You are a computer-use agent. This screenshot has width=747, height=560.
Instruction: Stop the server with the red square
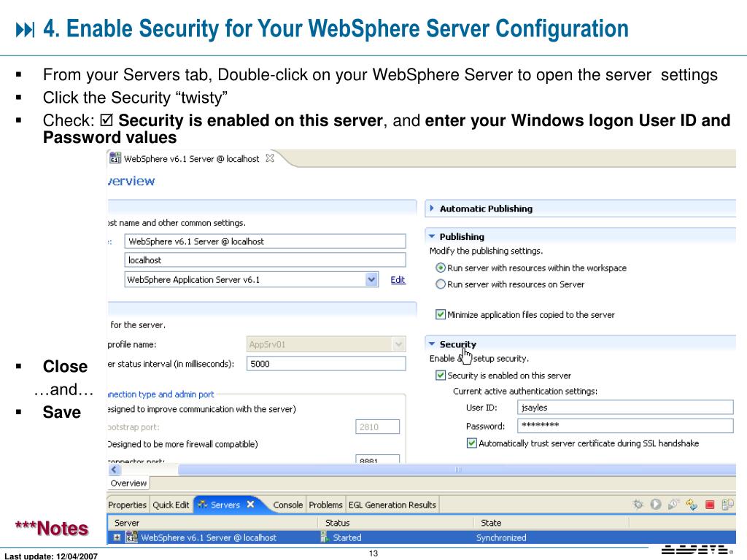coord(710,505)
